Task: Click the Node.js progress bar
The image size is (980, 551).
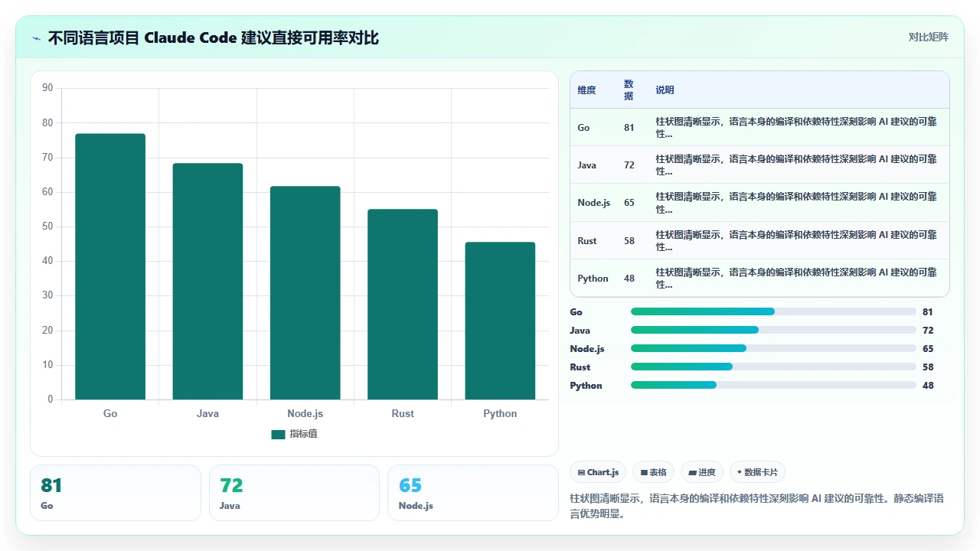Action: pos(773,348)
